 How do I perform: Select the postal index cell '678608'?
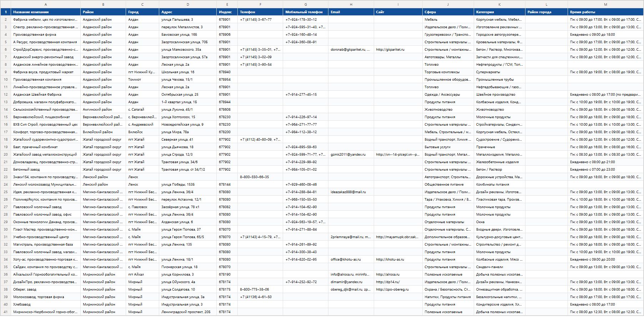pyautogui.click(x=227, y=110)
